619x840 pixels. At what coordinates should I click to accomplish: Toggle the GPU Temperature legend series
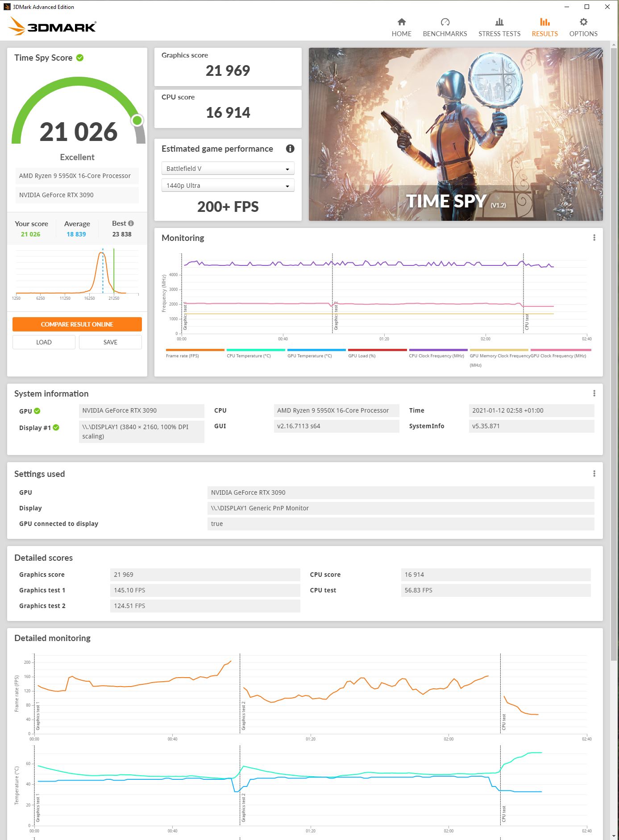[x=316, y=353]
